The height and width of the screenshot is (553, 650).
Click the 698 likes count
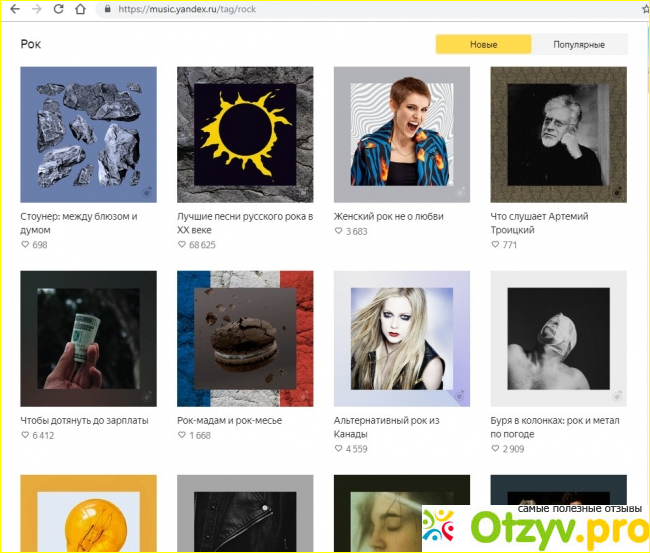pyautogui.click(x=40, y=245)
